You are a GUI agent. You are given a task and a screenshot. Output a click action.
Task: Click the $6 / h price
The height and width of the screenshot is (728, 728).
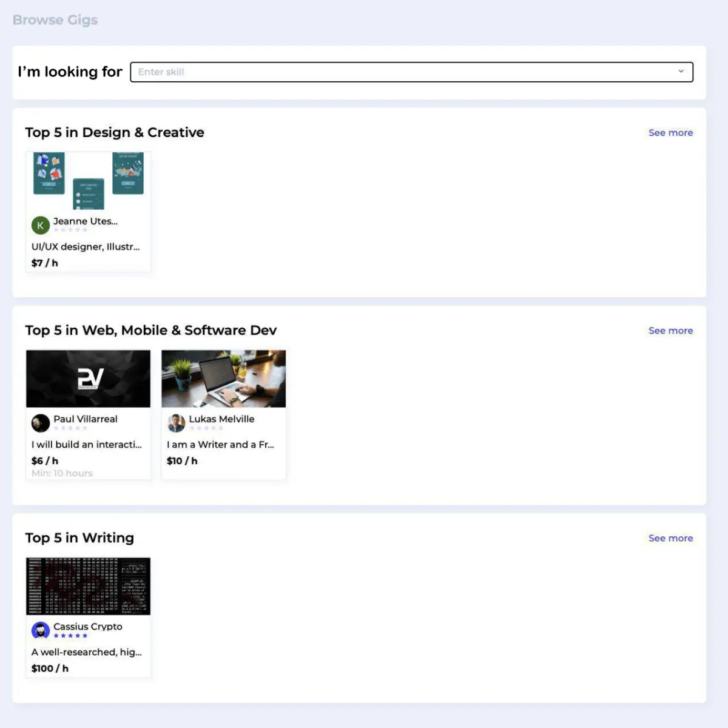[x=45, y=461]
